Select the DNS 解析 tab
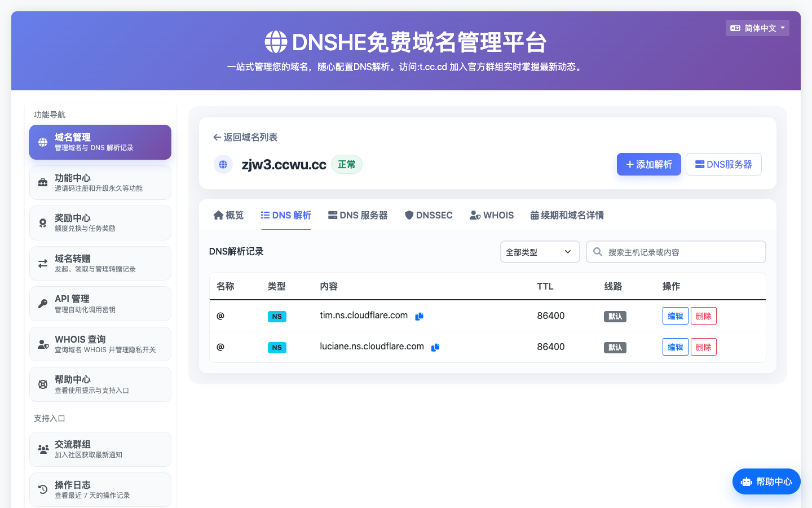Viewport: 812px width, 508px height. [286, 215]
